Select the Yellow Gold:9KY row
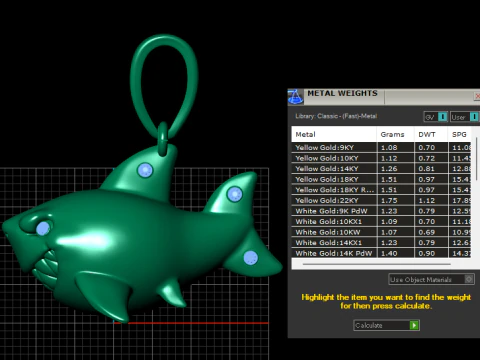The width and height of the screenshot is (480, 360). pos(381,147)
